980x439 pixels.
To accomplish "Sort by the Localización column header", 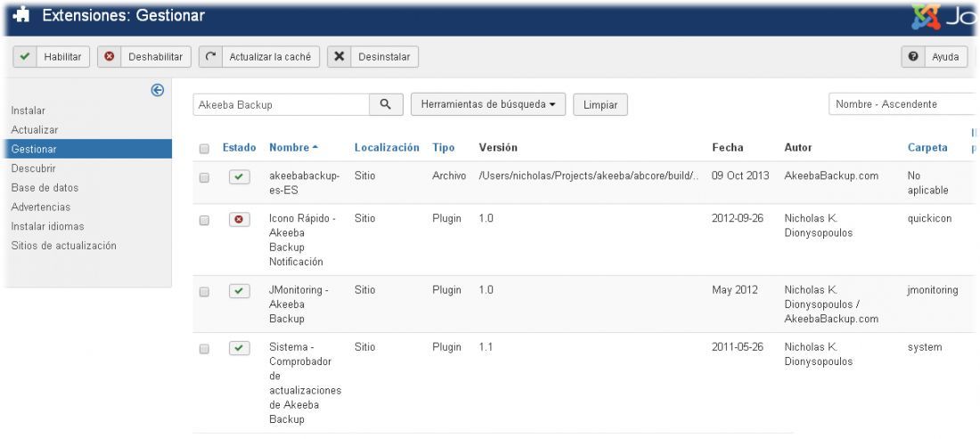I will pyautogui.click(x=387, y=148).
